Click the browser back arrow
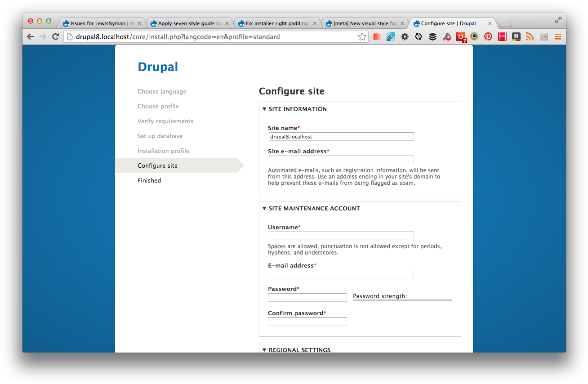588x384 pixels. point(30,37)
